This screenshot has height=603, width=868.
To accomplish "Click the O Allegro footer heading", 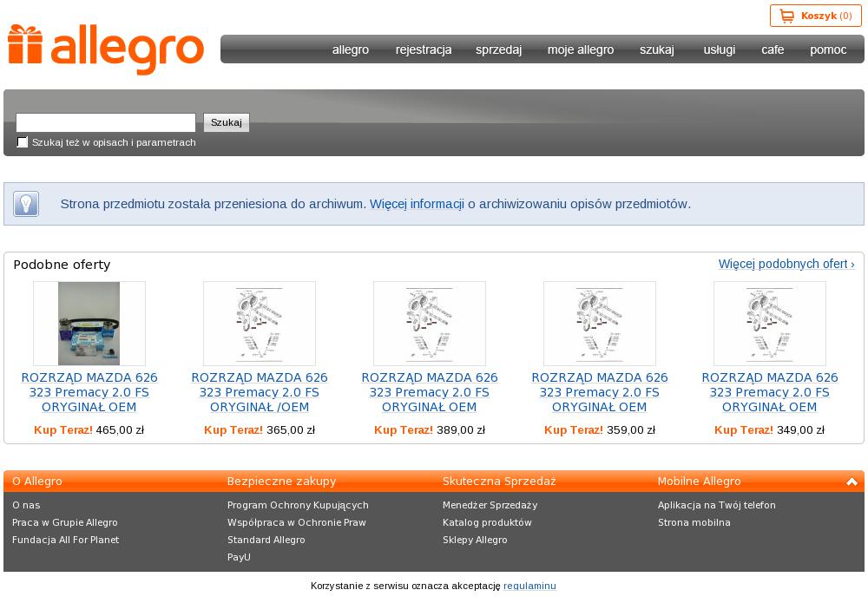I will tap(37, 482).
